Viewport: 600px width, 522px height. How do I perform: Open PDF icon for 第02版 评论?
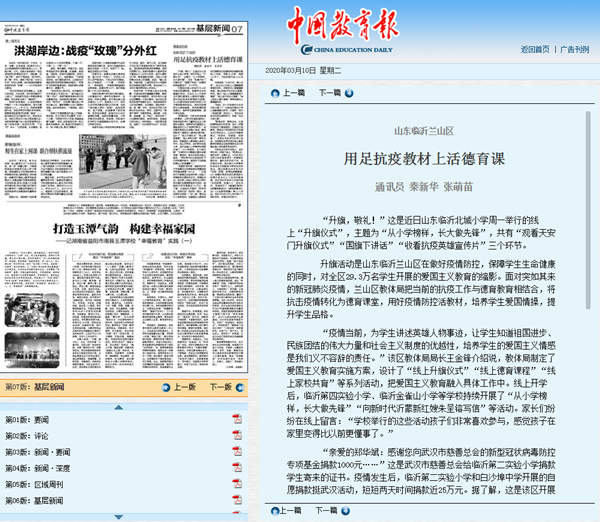click(x=237, y=435)
